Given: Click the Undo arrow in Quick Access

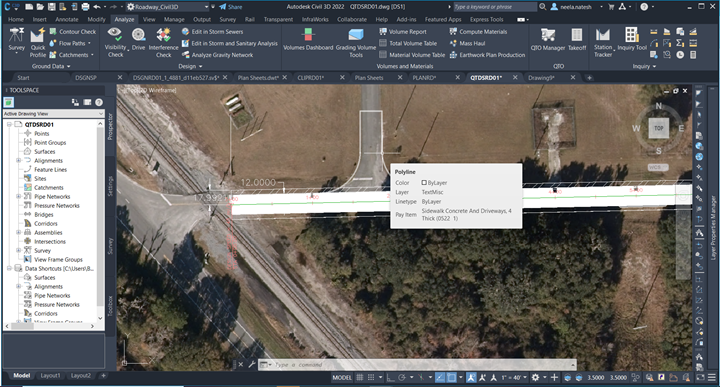Looking at the screenshot, I should point(97,7).
